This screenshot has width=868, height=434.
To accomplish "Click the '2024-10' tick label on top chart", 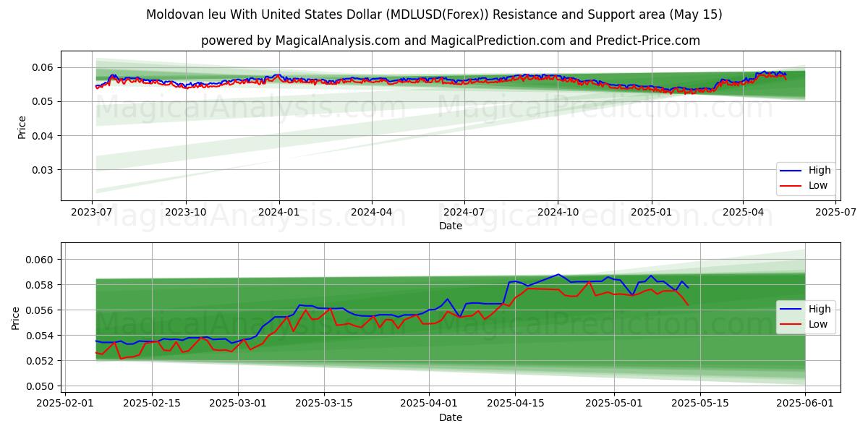I will 557,213.
